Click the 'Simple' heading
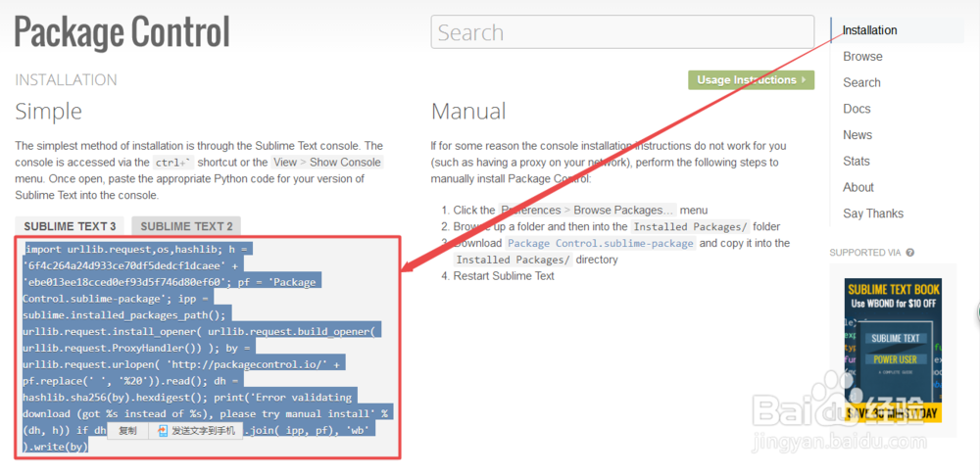The height and width of the screenshot is (475, 980). [x=49, y=112]
